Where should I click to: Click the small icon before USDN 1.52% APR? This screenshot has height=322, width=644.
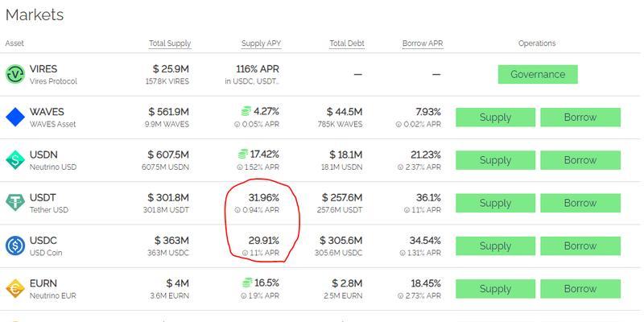[240, 167]
